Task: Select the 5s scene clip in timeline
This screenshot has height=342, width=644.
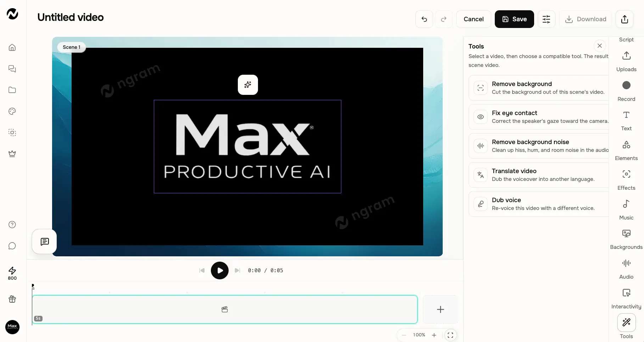Action: [x=225, y=309]
